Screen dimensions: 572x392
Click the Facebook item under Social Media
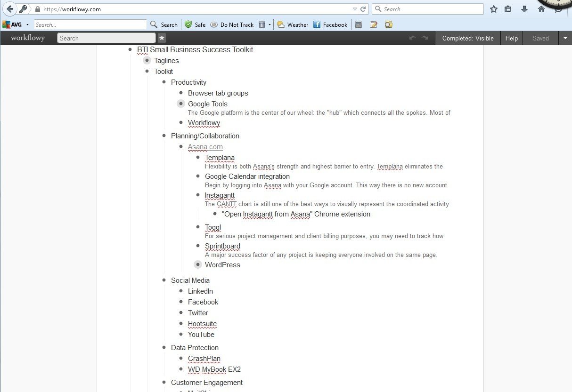[x=203, y=302]
